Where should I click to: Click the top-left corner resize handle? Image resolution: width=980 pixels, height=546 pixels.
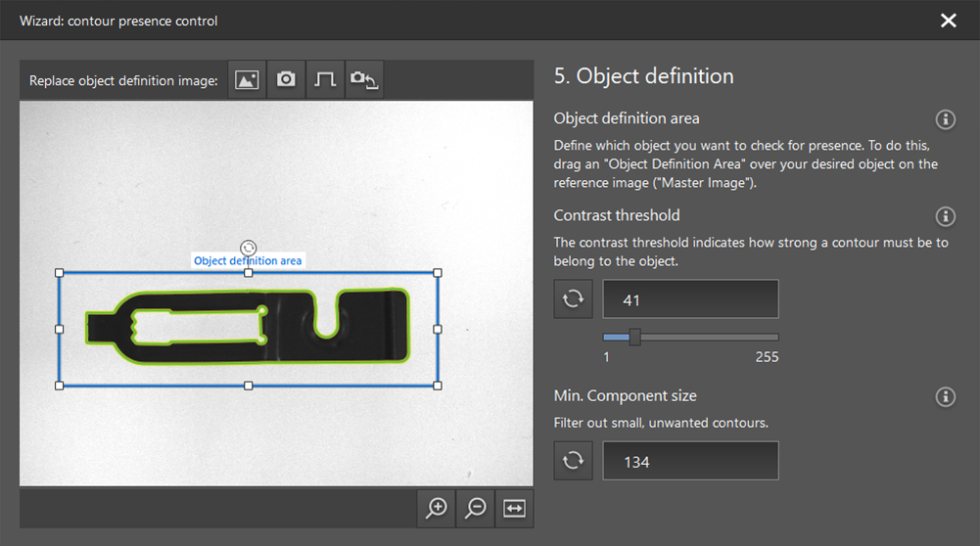click(x=60, y=273)
